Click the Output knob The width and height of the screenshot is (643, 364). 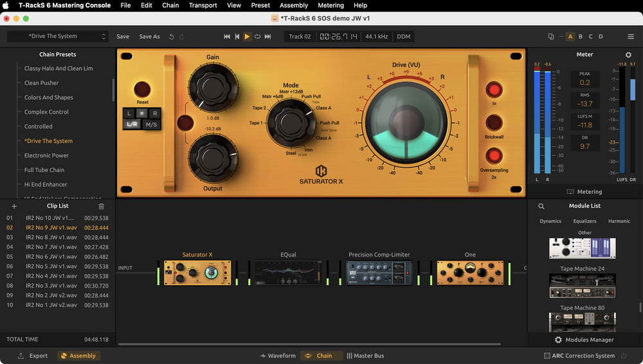pos(213,158)
